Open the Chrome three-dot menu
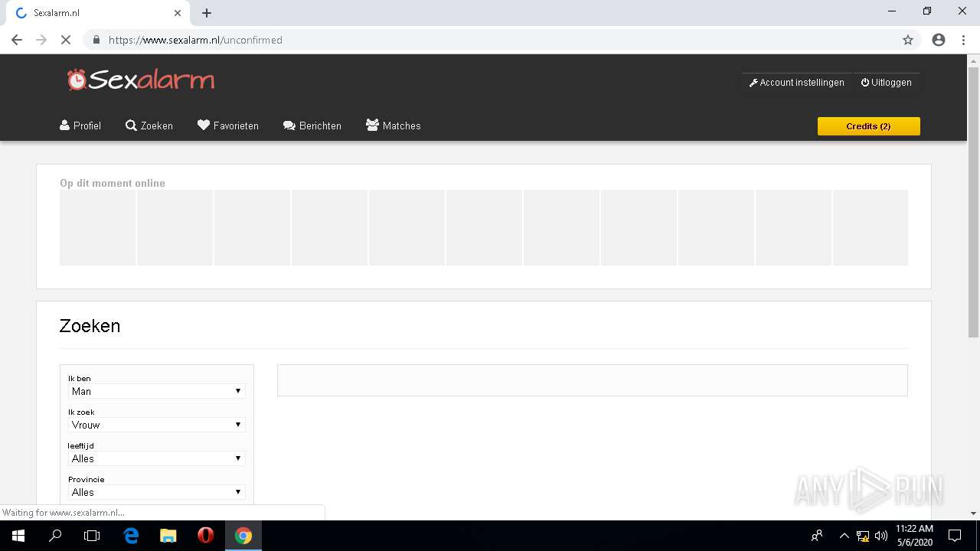This screenshot has width=980, height=551. [x=963, y=40]
